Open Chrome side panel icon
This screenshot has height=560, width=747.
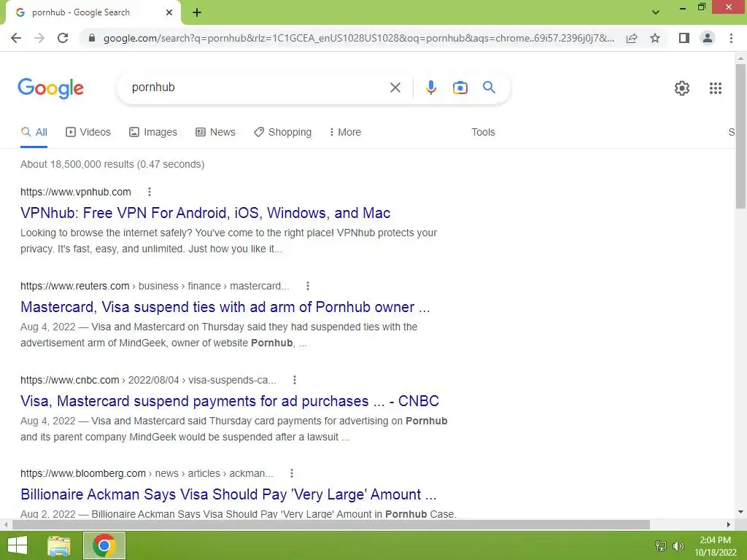coord(684,38)
